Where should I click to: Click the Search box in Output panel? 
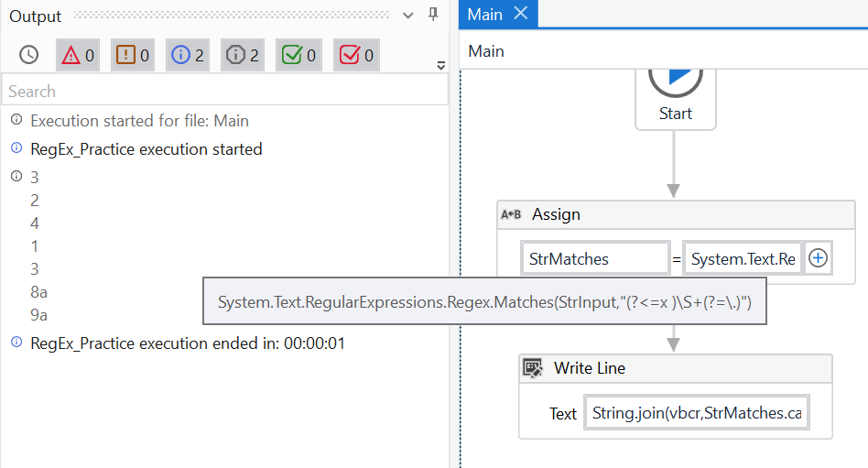click(x=224, y=91)
